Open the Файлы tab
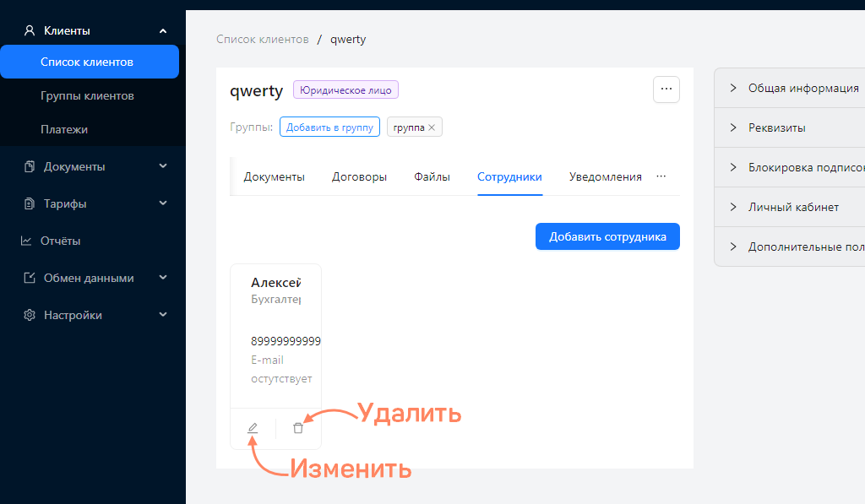The width and height of the screenshot is (865, 504). (x=432, y=177)
